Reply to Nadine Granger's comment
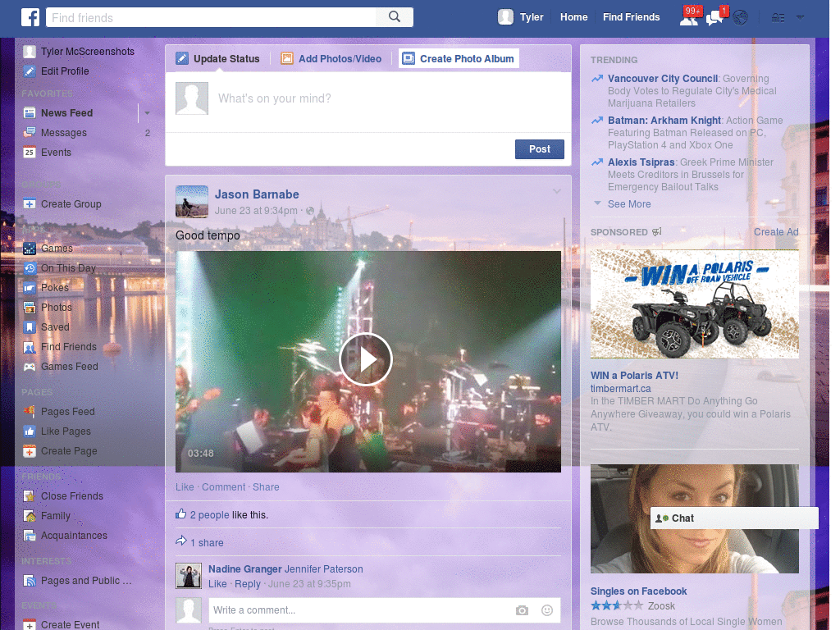840x630 pixels. (x=248, y=584)
